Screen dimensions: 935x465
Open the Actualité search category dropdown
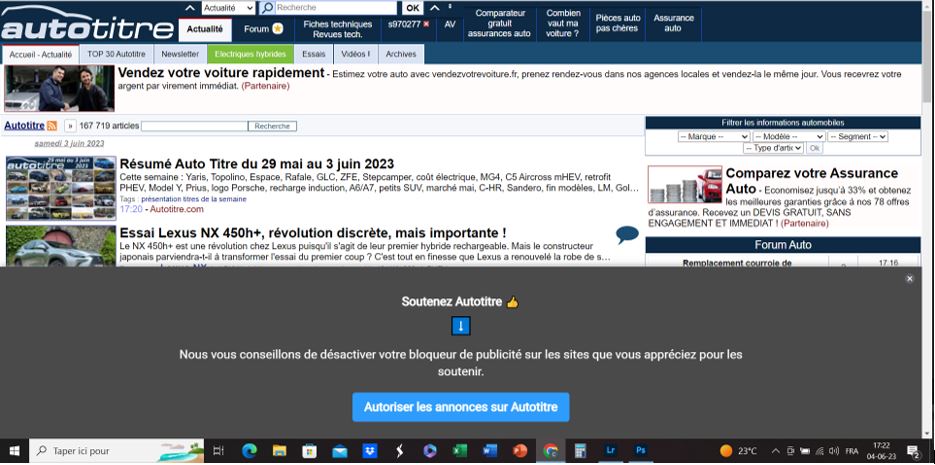(228, 8)
